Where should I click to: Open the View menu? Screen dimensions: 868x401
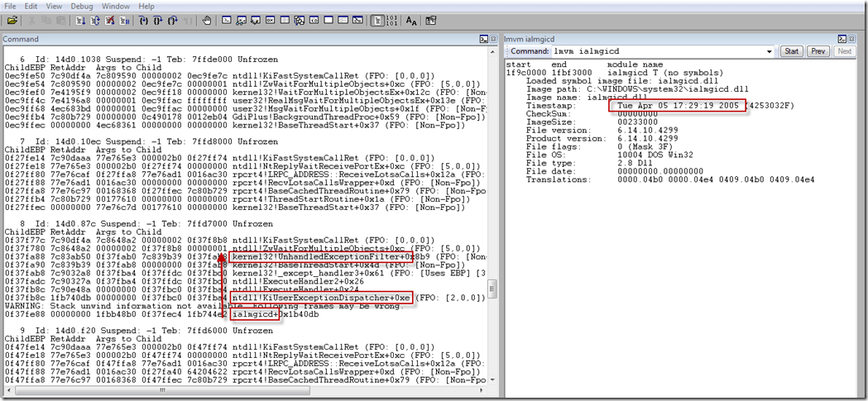click(54, 7)
